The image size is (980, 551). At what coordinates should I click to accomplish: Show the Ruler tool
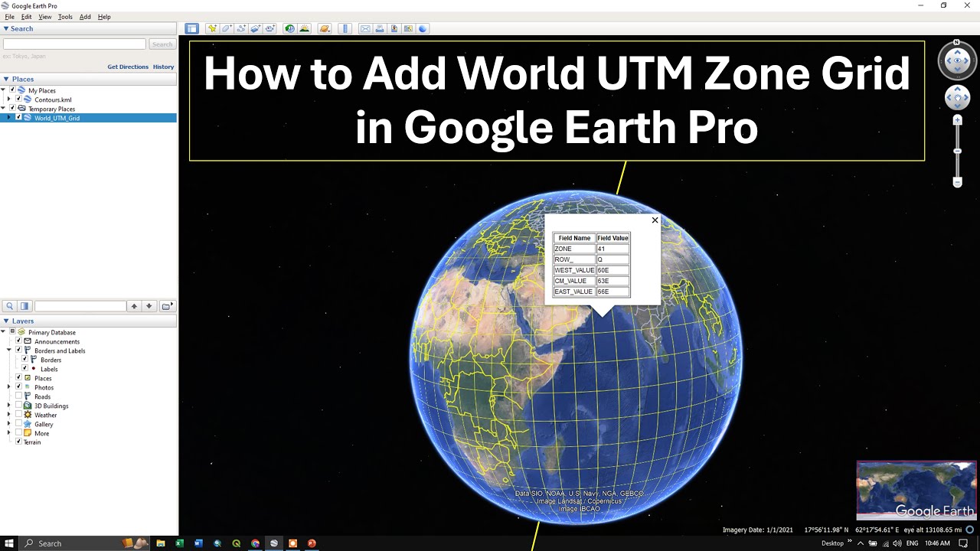[345, 28]
